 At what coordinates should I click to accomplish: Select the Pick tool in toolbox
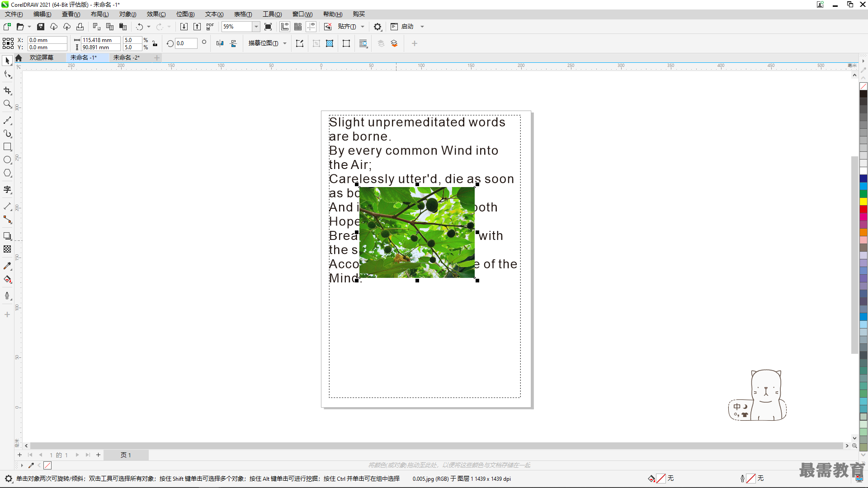(7, 61)
